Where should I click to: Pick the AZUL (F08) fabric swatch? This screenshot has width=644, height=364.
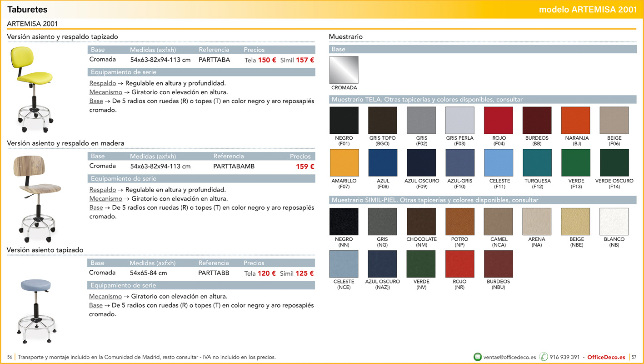click(383, 163)
